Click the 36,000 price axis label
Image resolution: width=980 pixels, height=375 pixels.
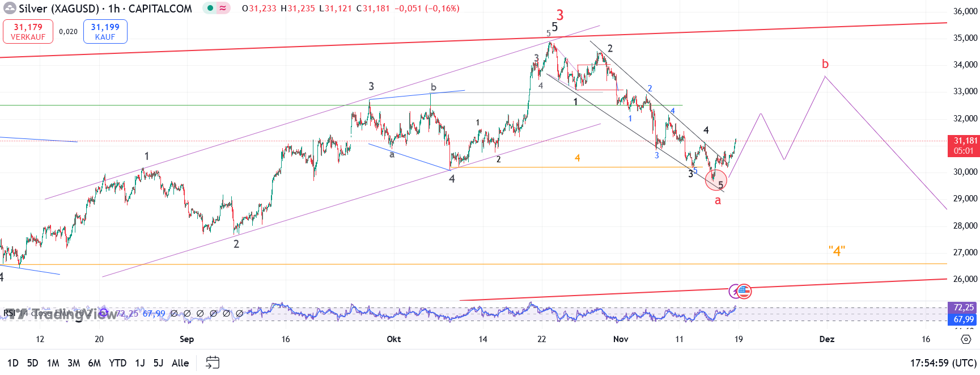coord(965,11)
